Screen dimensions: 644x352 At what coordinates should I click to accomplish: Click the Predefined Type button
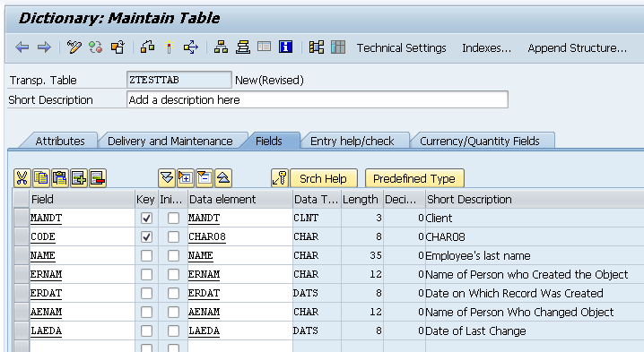pos(414,178)
